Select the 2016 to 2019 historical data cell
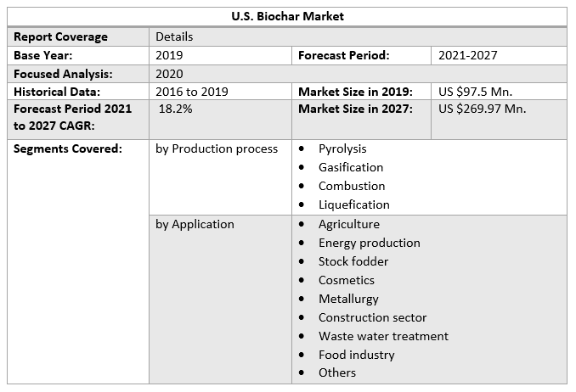The height and width of the screenshot is (392, 576). (191, 92)
